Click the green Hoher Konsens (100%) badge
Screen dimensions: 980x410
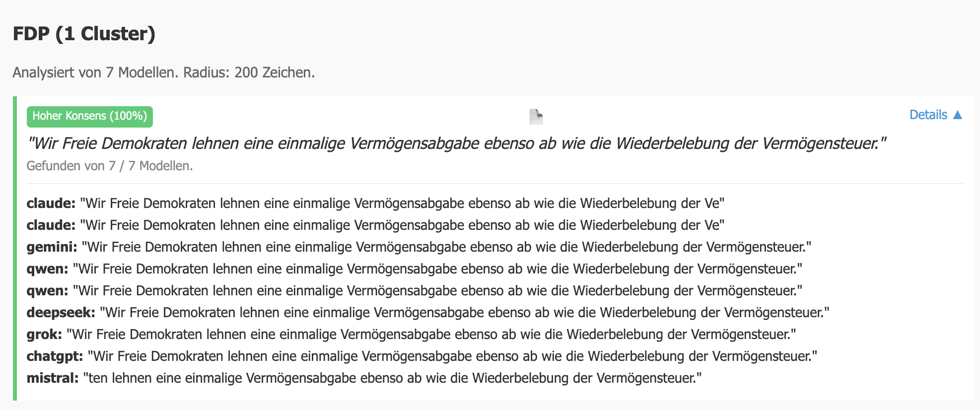[x=90, y=117]
